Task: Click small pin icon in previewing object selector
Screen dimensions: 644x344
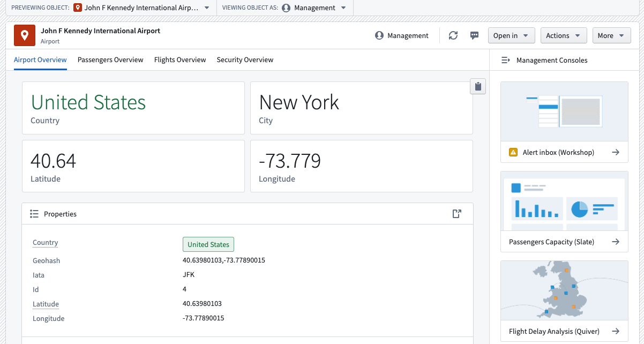Action: [78, 8]
